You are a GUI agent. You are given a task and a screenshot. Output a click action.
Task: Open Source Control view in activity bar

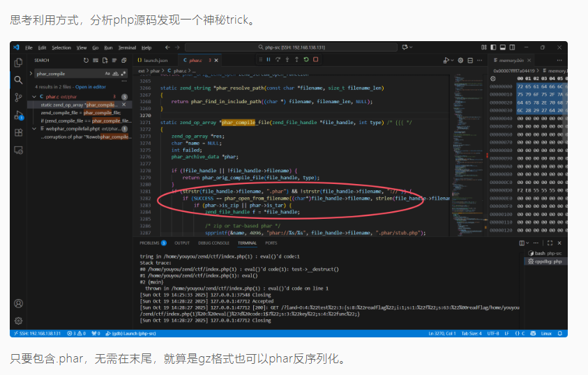pos(18,97)
